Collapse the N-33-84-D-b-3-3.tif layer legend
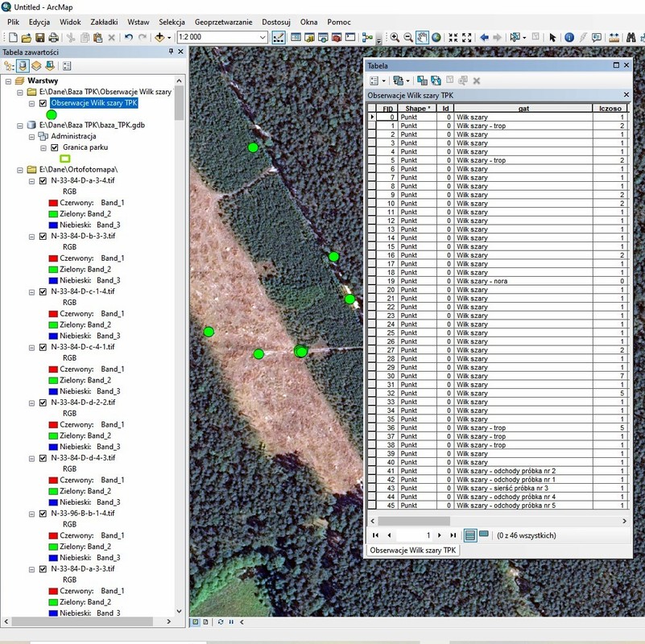645x644 pixels. coord(31,237)
